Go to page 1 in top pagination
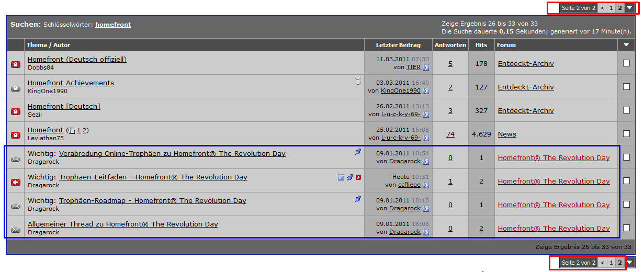This screenshot has width=644, height=272. [611, 8]
